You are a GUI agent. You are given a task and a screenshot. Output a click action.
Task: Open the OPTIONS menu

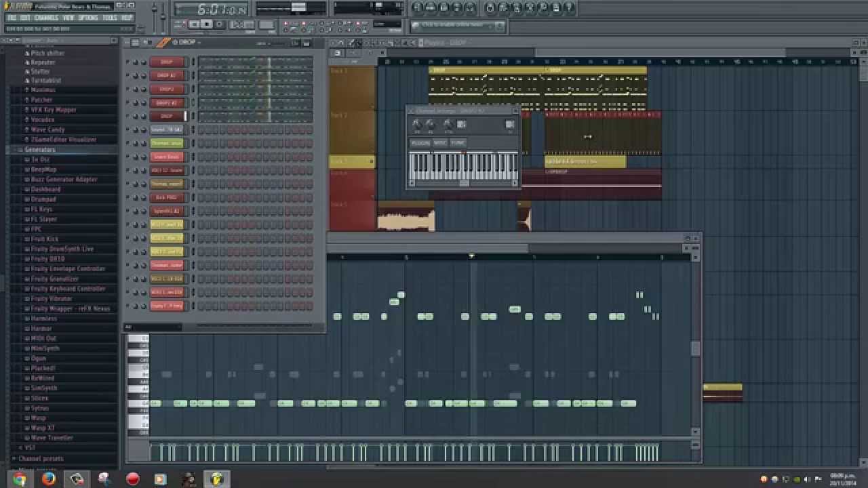click(88, 18)
